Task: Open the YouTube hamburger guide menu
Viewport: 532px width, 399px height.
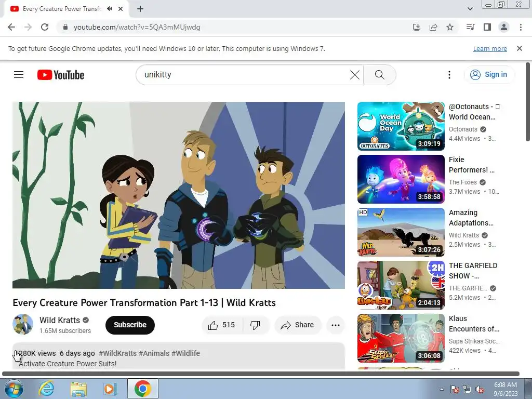Action: pyautogui.click(x=19, y=75)
